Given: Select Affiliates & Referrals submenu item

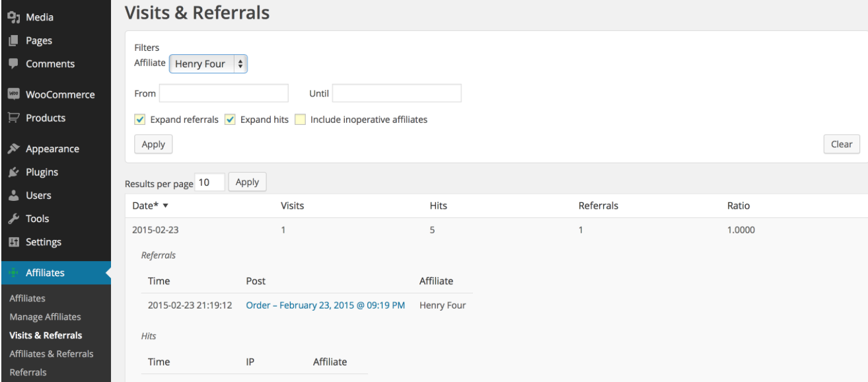Looking at the screenshot, I should point(52,354).
